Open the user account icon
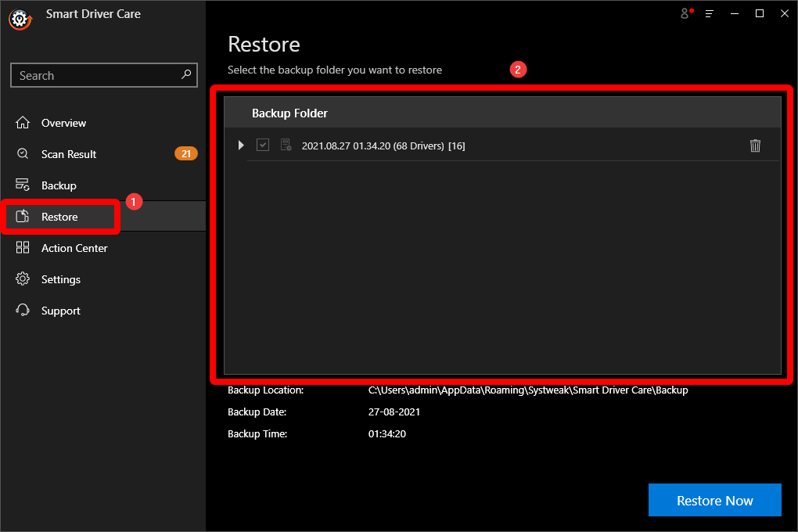The height and width of the screenshot is (532, 798). 686,13
